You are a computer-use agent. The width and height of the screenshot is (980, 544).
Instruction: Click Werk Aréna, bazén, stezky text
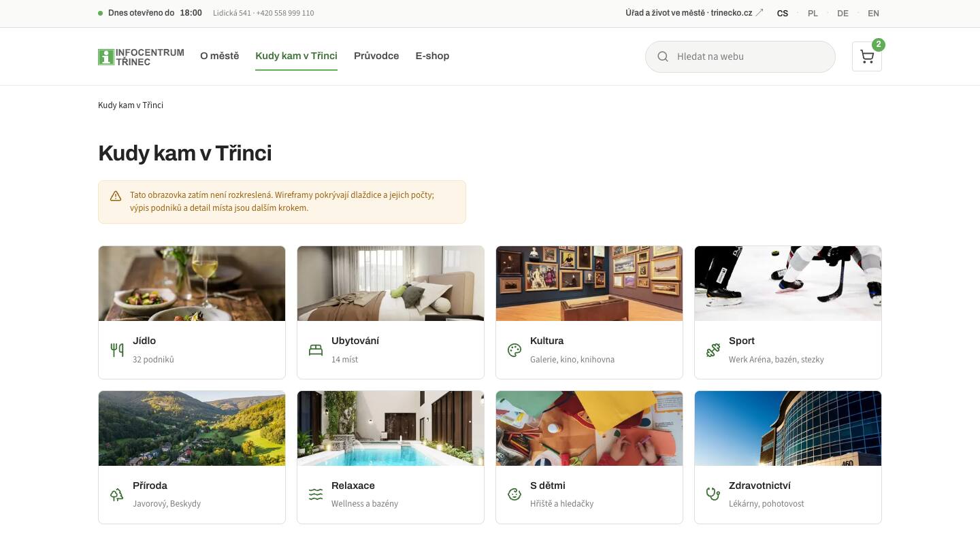(777, 360)
